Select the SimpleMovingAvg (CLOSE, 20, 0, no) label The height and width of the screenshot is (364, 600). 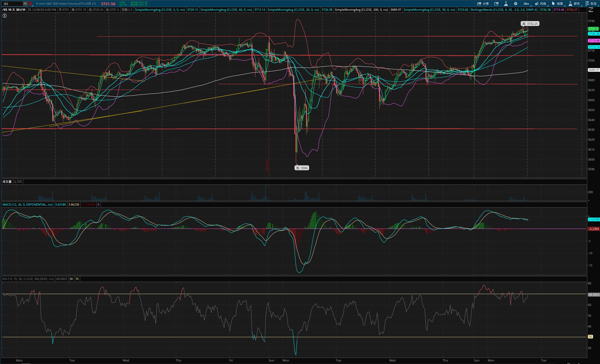click(x=293, y=10)
